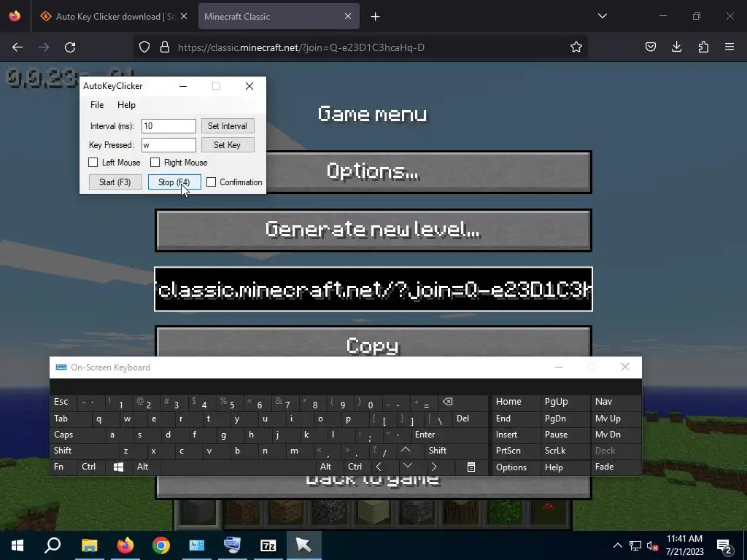This screenshot has height=560, width=747.
Task: Open 7-Zip from the taskbar
Action: coord(268,545)
